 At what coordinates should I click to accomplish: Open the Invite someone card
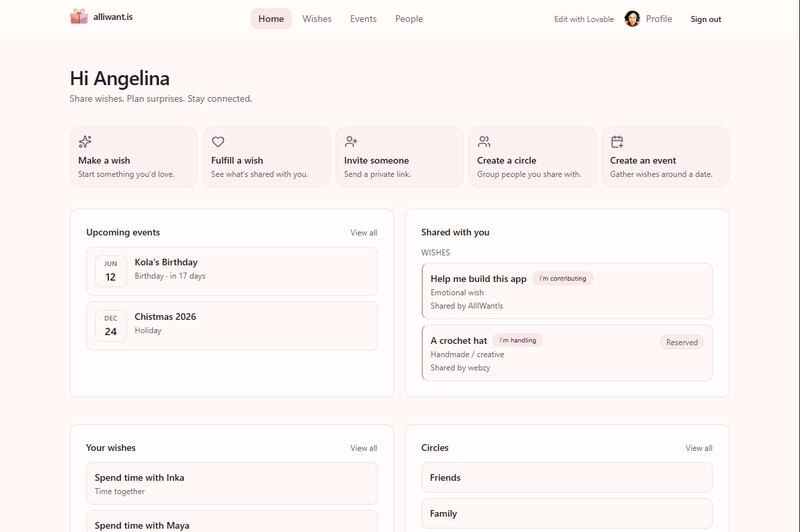point(400,157)
